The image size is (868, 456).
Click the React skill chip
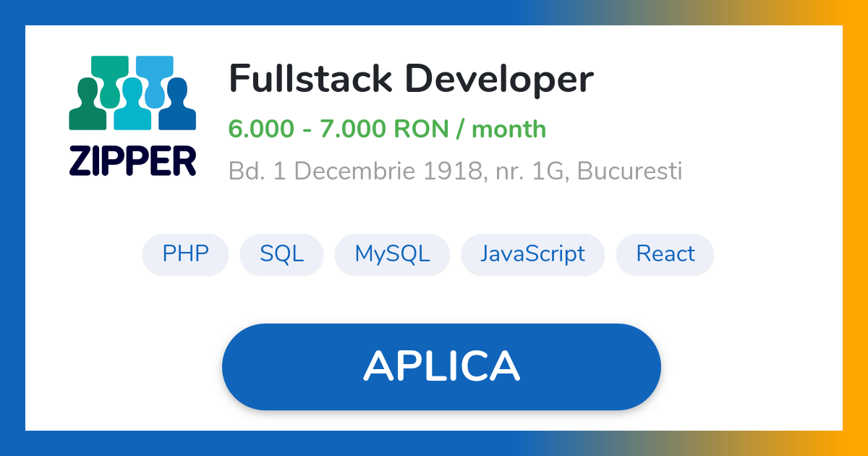tap(665, 254)
